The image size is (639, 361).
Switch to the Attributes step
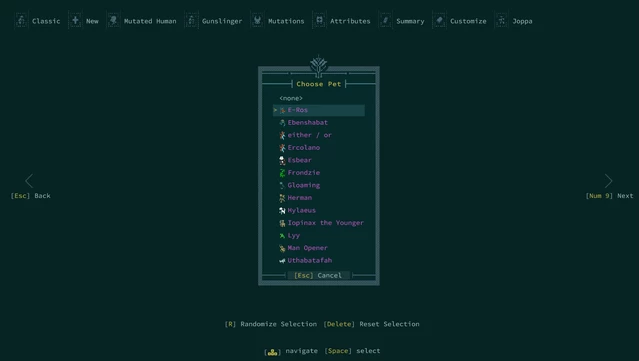click(350, 21)
